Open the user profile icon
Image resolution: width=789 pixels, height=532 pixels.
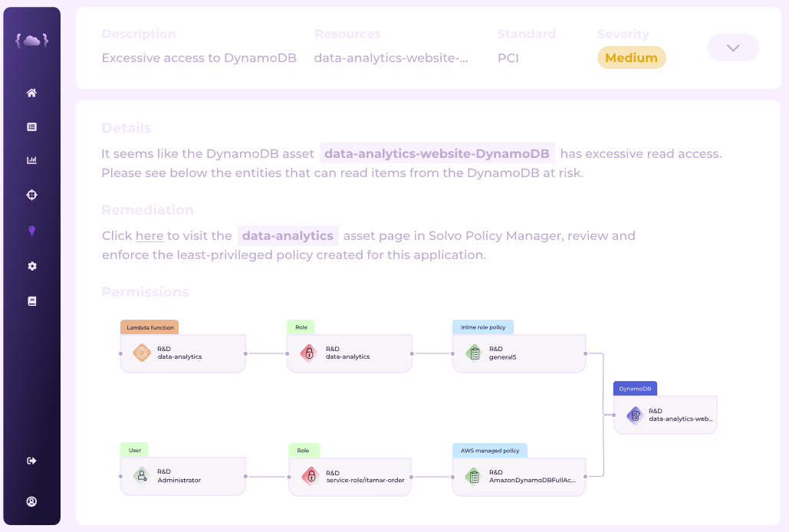pos(31,501)
